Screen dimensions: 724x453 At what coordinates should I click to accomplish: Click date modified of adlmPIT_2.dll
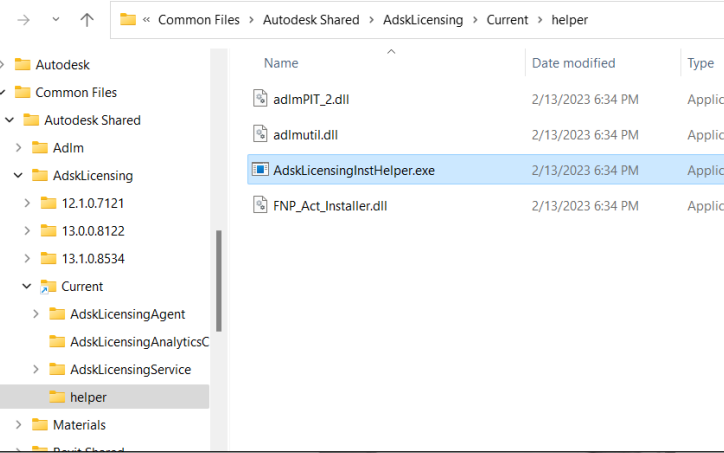(585, 99)
